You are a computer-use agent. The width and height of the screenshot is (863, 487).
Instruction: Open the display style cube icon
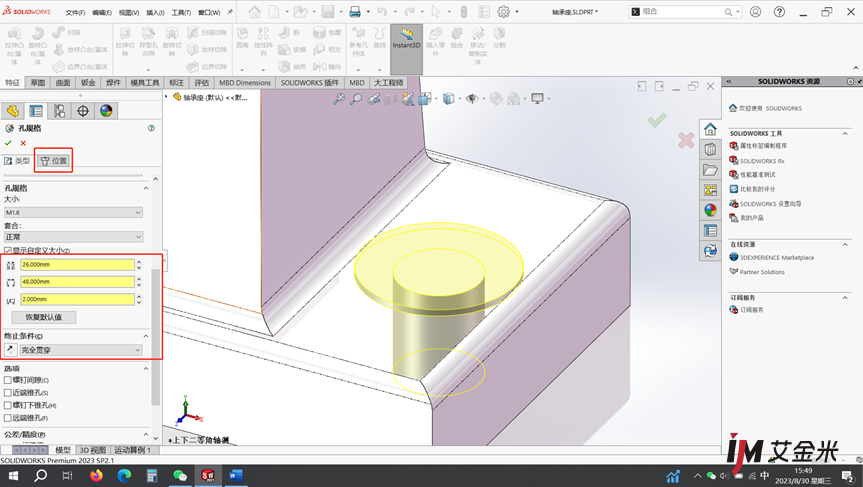pyautogui.click(x=449, y=99)
